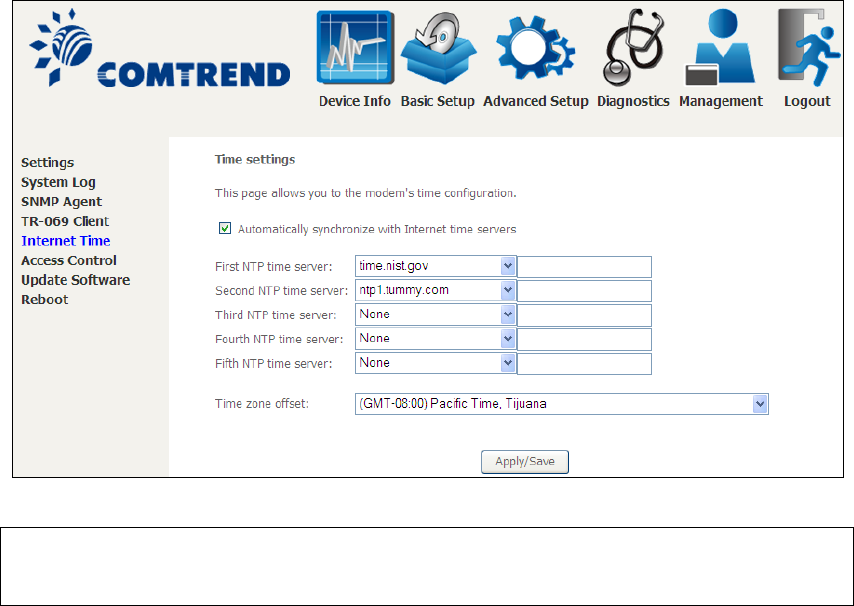Focus the Second NTP server custom text field
854x606 pixels.
[x=584, y=291]
